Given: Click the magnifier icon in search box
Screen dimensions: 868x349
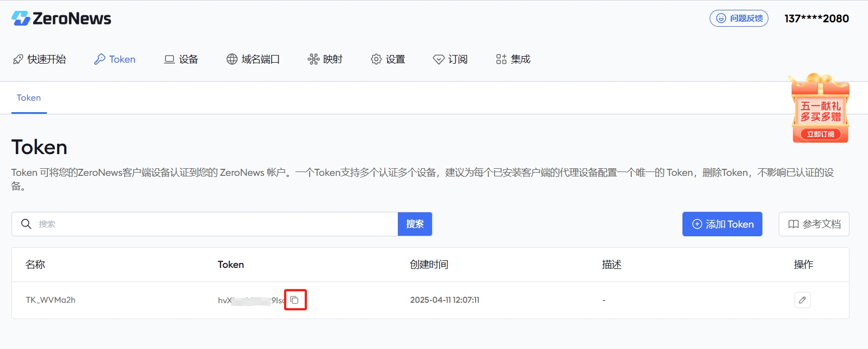Looking at the screenshot, I should click(x=26, y=224).
